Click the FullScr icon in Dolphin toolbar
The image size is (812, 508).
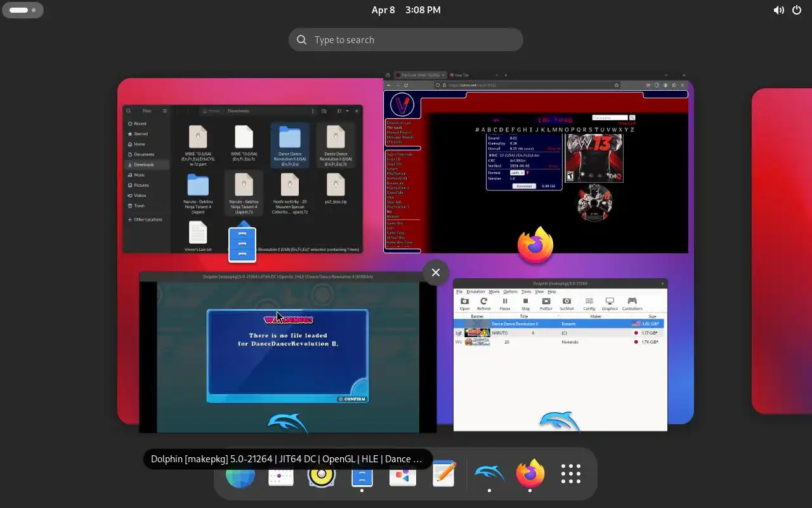pos(546,304)
